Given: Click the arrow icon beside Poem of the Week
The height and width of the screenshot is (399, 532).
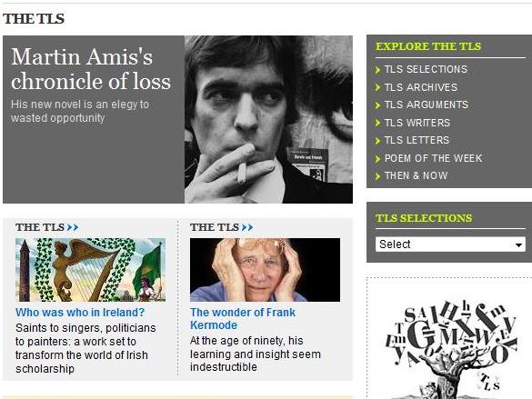Looking at the screenshot, I should [x=378, y=158].
